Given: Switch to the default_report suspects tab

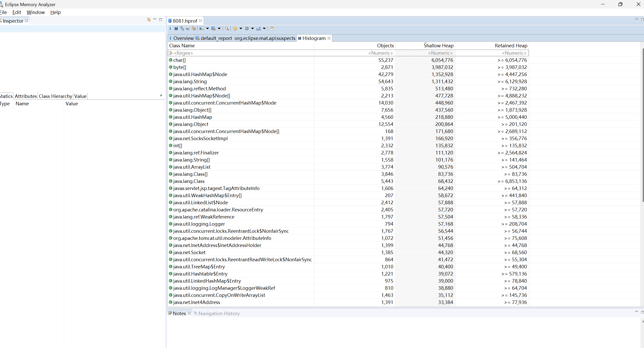Looking at the screenshot, I should [x=246, y=38].
